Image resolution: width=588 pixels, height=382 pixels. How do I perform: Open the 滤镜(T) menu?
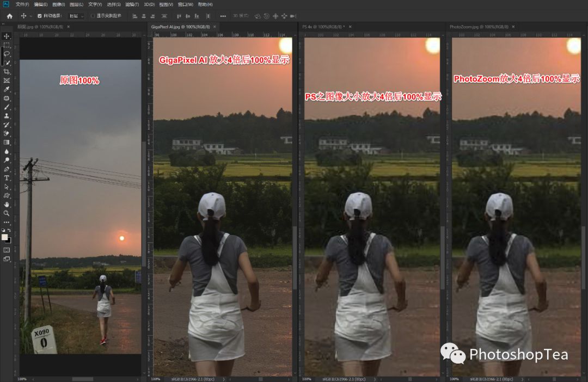[x=132, y=4]
